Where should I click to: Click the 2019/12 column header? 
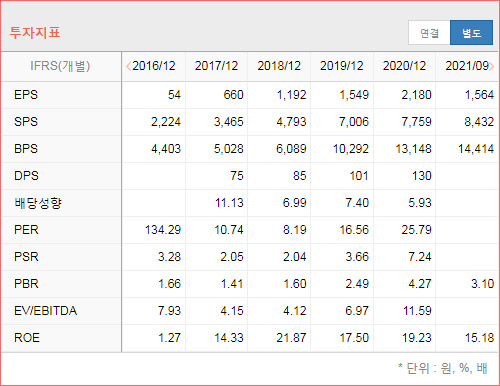click(x=342, y=66)
